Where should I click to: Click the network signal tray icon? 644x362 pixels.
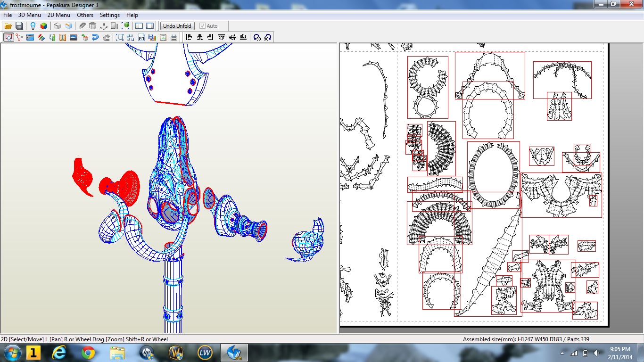coord(574,353)
